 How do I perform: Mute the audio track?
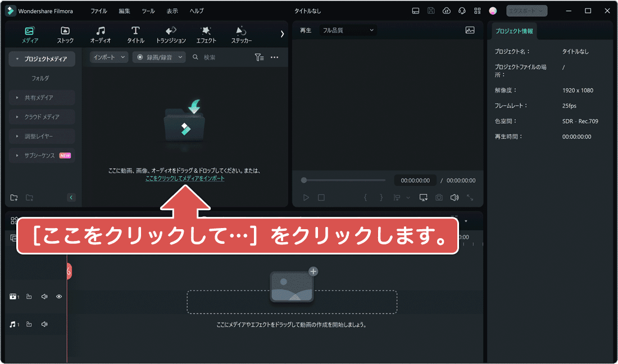44,324
